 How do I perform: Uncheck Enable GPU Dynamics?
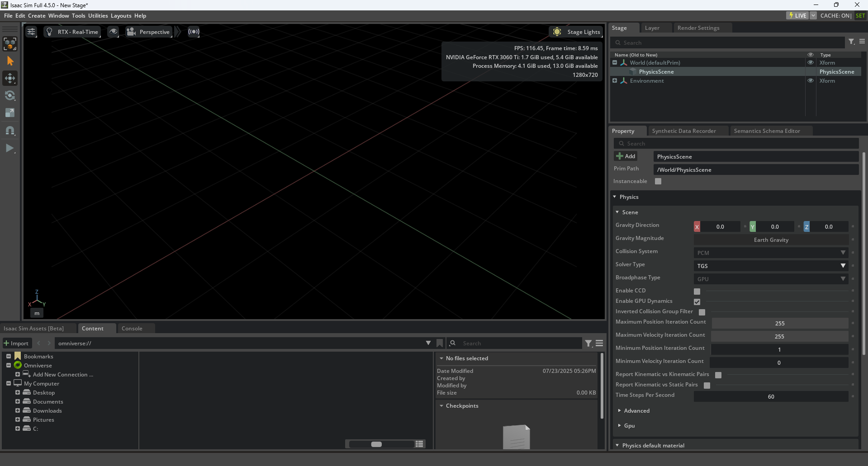697,302
